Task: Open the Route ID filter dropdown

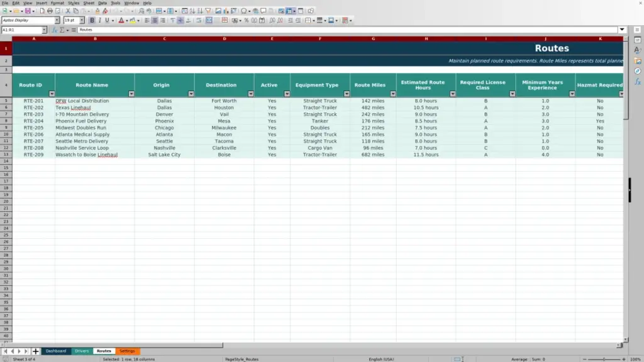Action: pos(52,94)
